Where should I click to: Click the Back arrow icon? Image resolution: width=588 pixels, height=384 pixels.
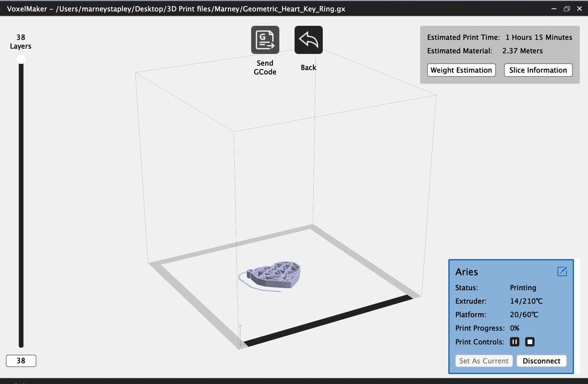point(308,39)
